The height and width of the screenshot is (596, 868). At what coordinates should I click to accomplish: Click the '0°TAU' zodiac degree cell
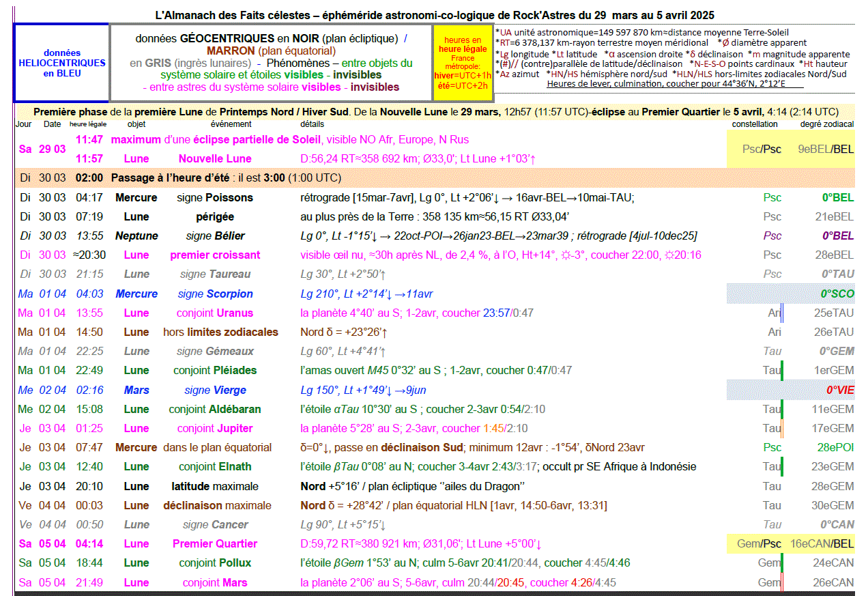click(x=837, y=274)
